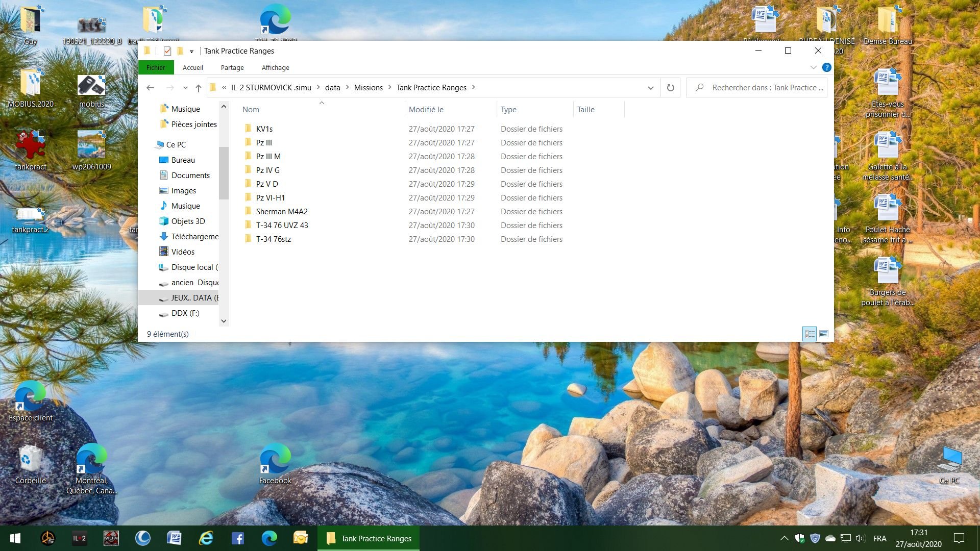Expand the Quick Access Toolbar customize dropdown

coord(191,51)
